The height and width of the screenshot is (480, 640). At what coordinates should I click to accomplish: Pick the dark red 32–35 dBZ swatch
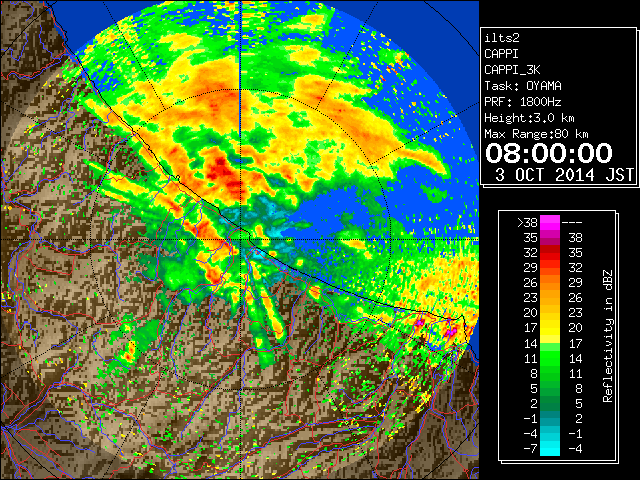coord(550,253)
